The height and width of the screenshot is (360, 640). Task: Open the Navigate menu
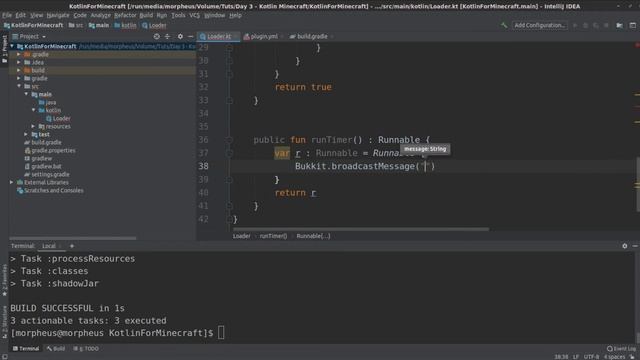coord(58,15)
